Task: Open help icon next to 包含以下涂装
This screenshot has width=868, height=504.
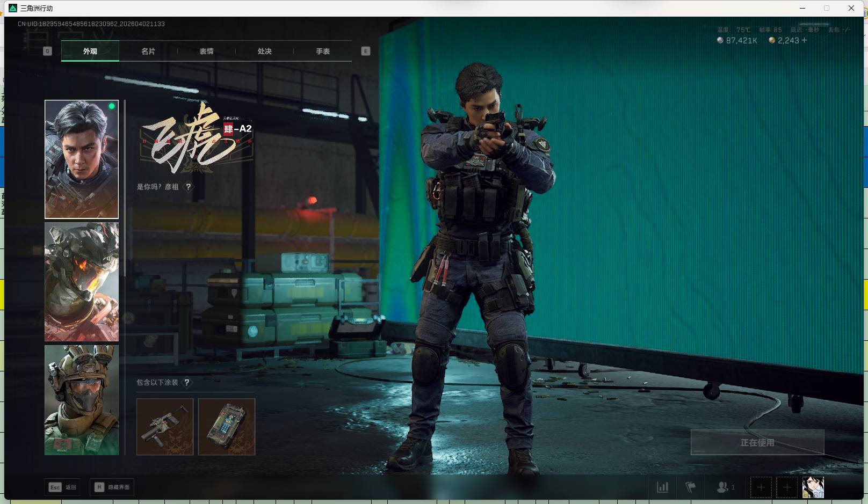Action: [186, 383]
